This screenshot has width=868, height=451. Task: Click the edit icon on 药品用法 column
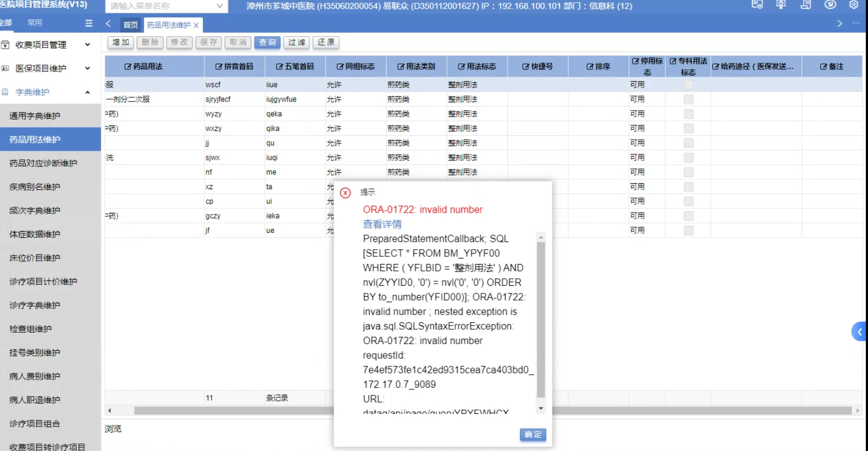point(128,67)
